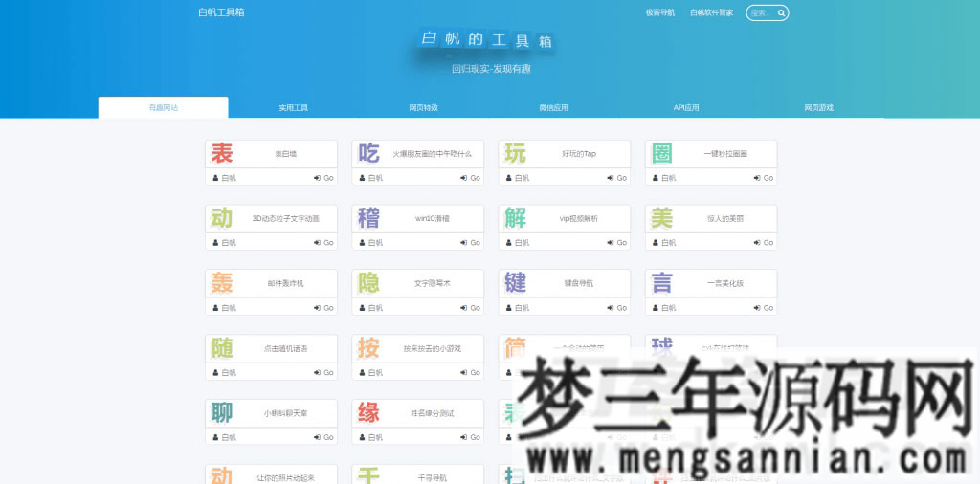
Task: Click the 白帆工具箱 site logo text
Action: [x=221, y=11]
